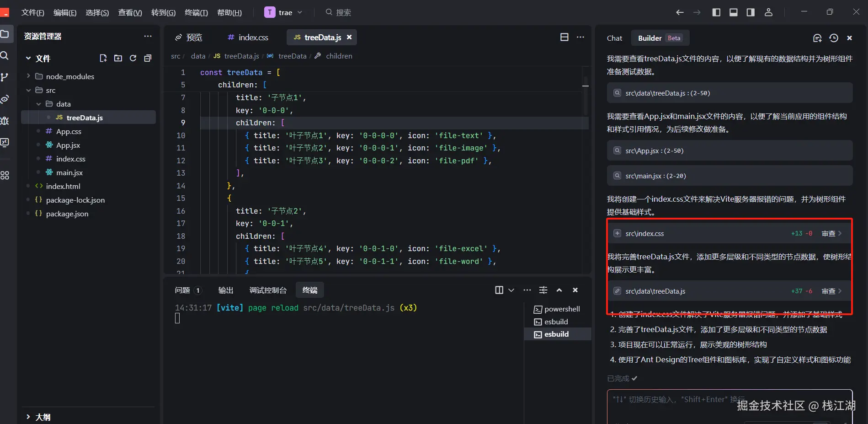Select the highlighted esbuild terminal
This screenshot has width=868, height=424.
point(558,334)
